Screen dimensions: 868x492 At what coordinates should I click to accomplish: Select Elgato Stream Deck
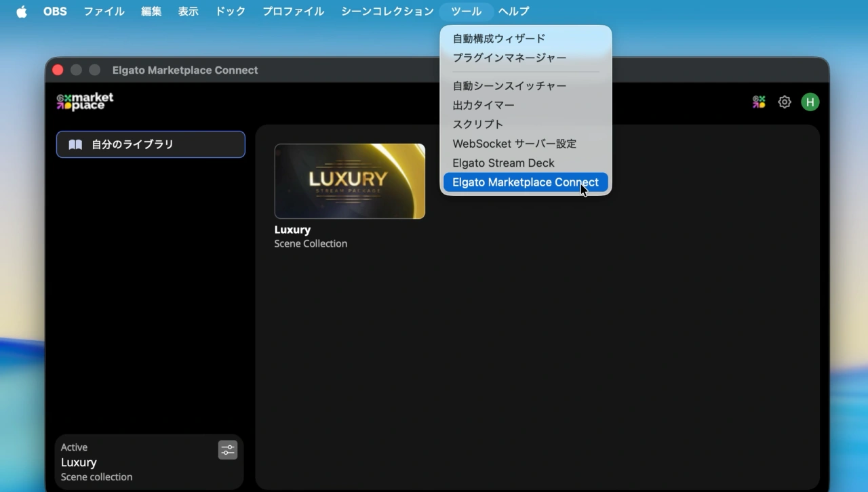503,163
